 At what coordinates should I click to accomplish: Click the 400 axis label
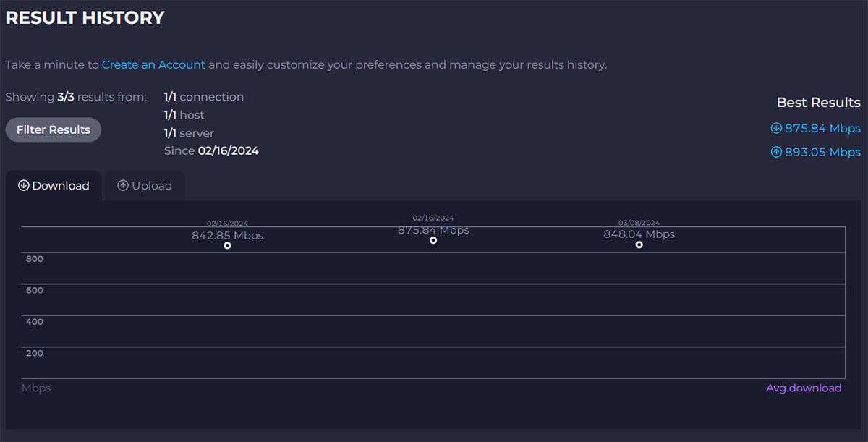tap(35, 322)
